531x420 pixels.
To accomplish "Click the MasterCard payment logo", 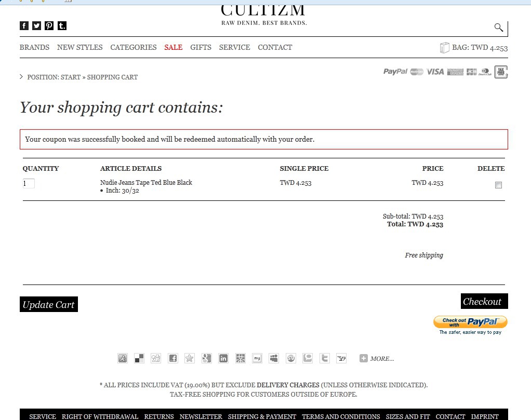I will pos(417,72).
